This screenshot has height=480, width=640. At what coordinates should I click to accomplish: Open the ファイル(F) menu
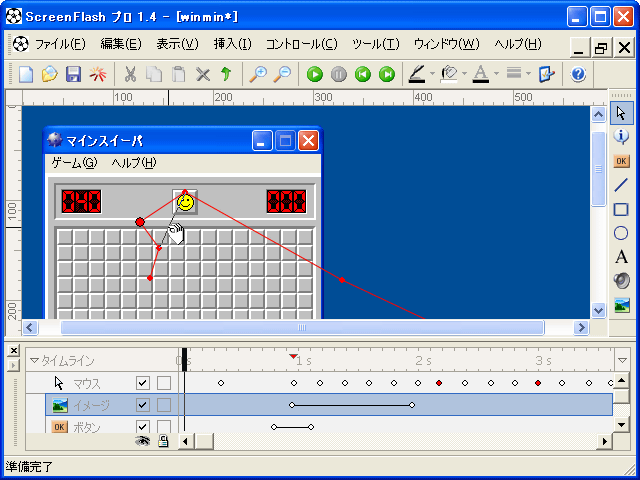[60, 44]
